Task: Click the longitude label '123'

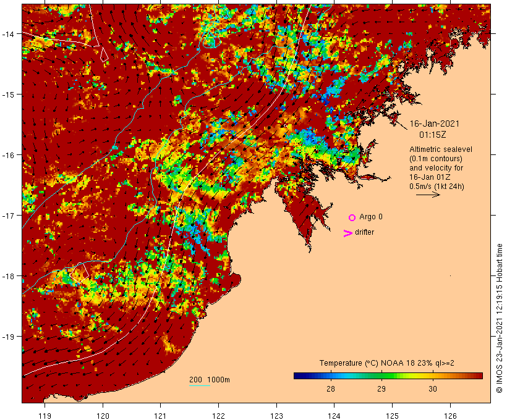Action: (x=276, y=416)
